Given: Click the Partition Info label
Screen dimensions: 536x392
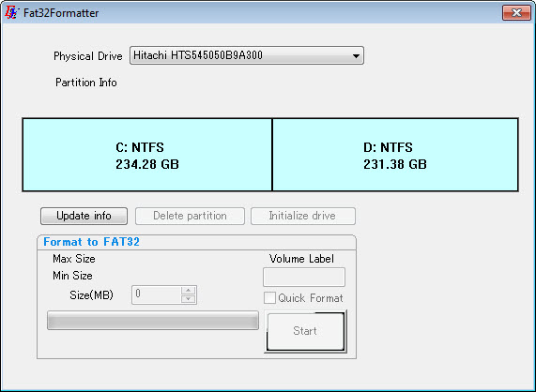Looking at the screenshot, I should click(86, 83).
